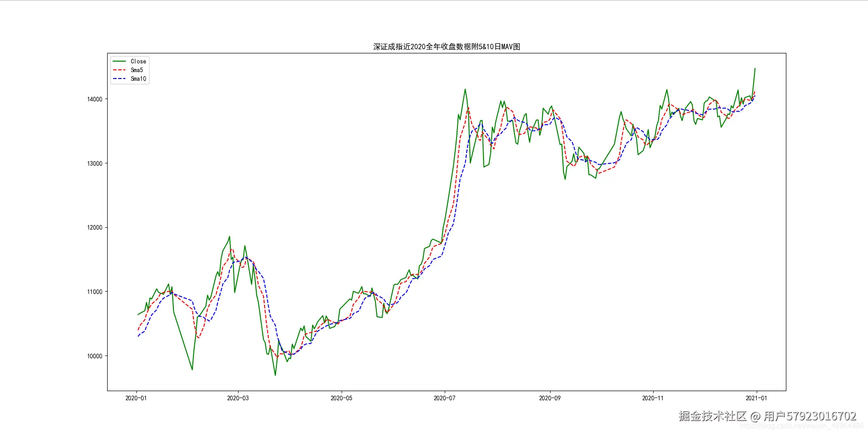
Task: Click the 10000 y-axis label
Action: click(x=95, y=356)
